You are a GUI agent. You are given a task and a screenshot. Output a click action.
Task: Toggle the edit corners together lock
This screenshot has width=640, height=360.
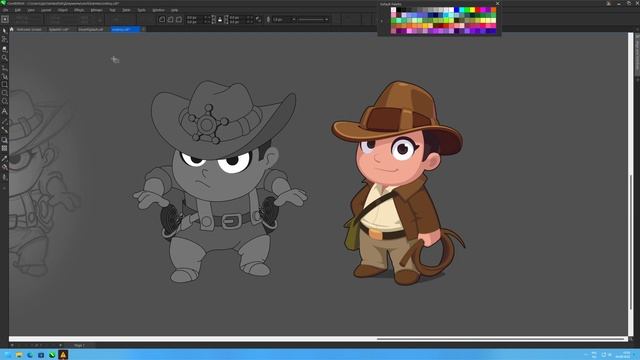click(x=220, y=19)
